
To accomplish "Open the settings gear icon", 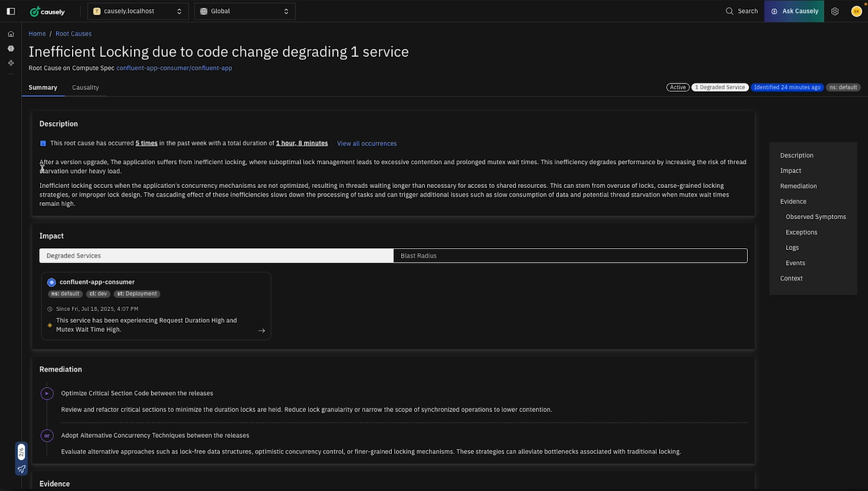I will coord(833,10).
